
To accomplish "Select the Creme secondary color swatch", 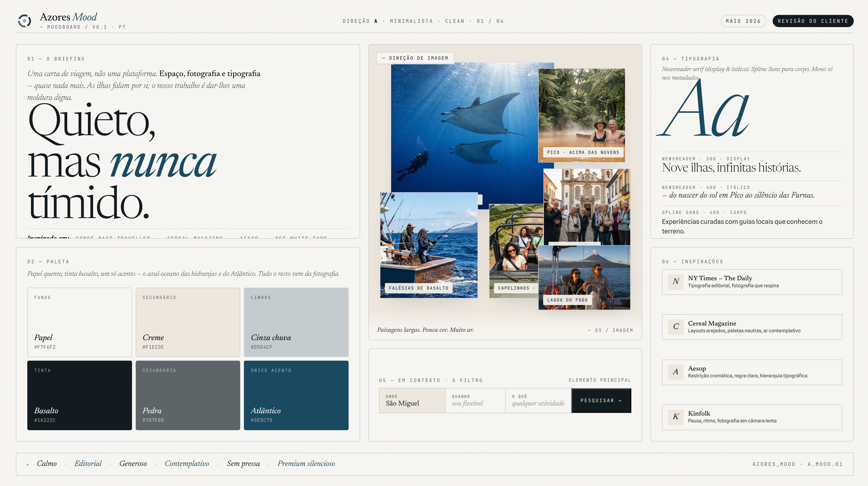I will [188, 322].
